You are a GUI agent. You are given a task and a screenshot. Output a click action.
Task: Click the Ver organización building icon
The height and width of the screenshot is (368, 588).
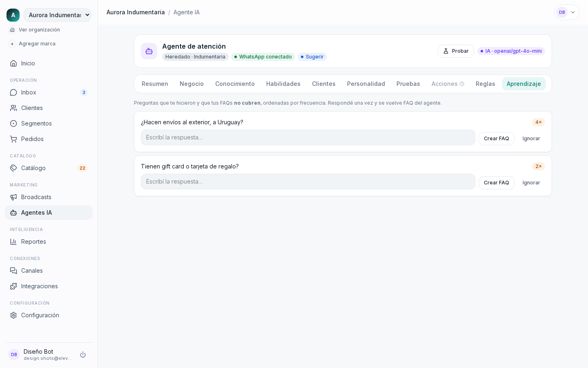(x=12, y=30)
